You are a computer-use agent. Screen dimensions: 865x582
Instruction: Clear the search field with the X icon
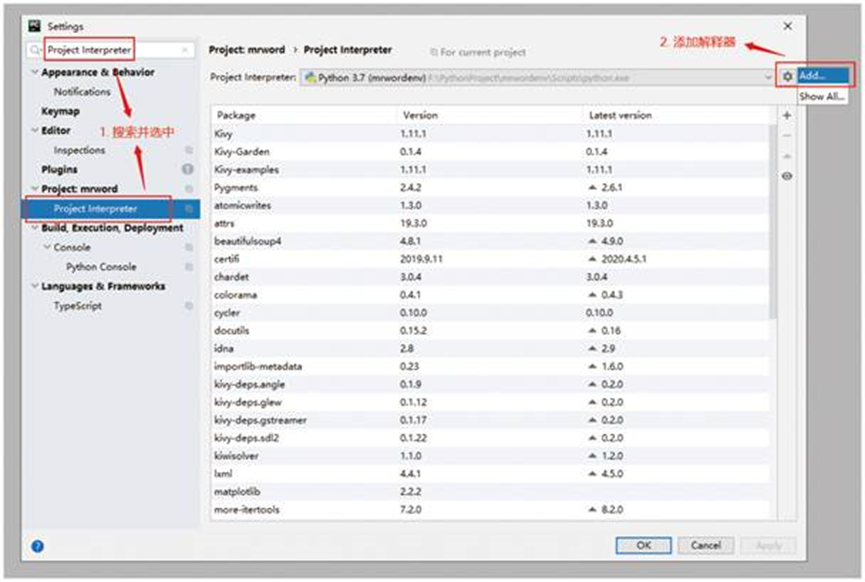185,50
